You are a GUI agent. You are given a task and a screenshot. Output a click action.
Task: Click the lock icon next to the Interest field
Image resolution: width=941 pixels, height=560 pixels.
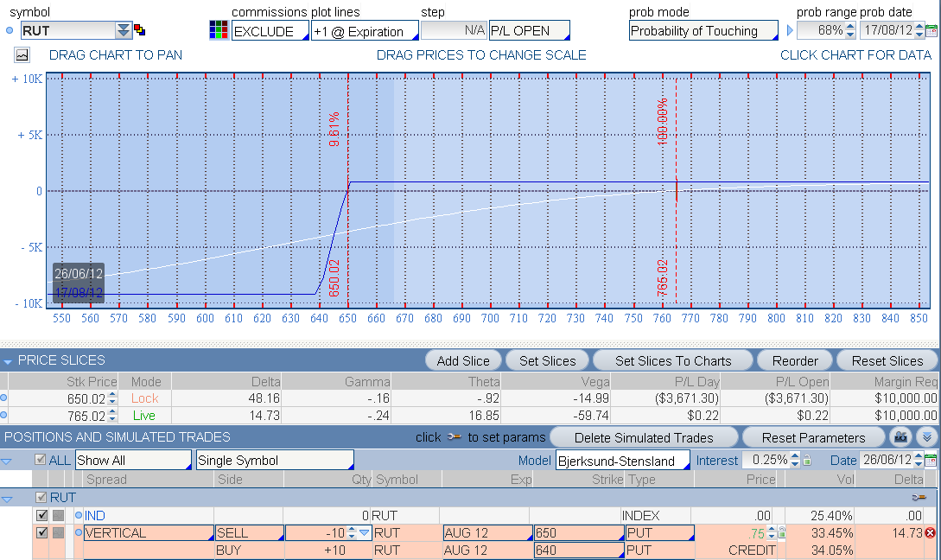point(807,461)
